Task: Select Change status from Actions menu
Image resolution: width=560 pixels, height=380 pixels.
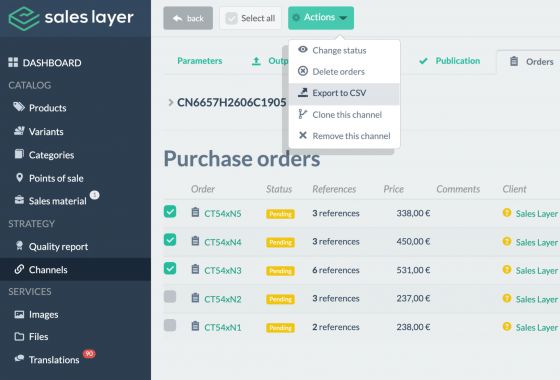Action: [344, 50]
